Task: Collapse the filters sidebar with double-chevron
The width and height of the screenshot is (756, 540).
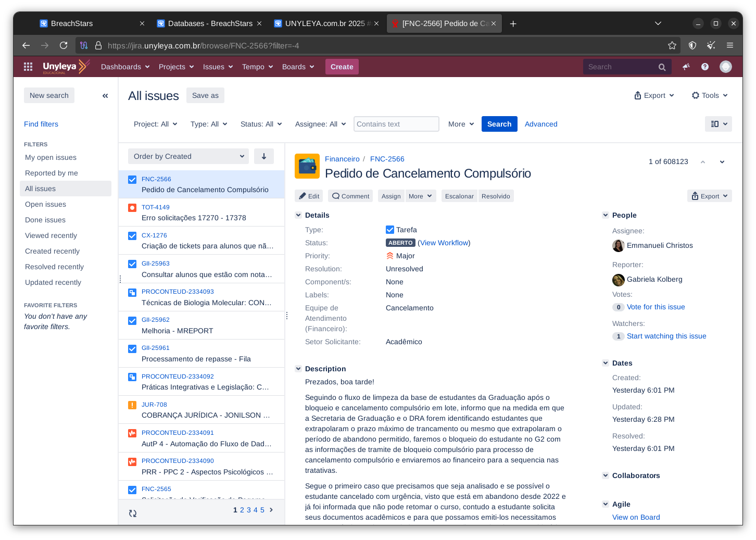Action: click(105, 96)
